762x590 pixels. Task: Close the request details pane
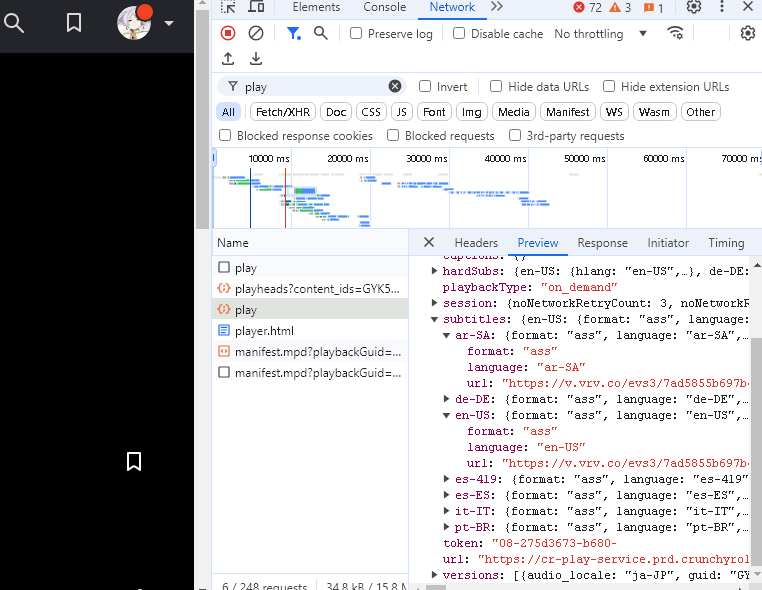[x=428, y=243]
